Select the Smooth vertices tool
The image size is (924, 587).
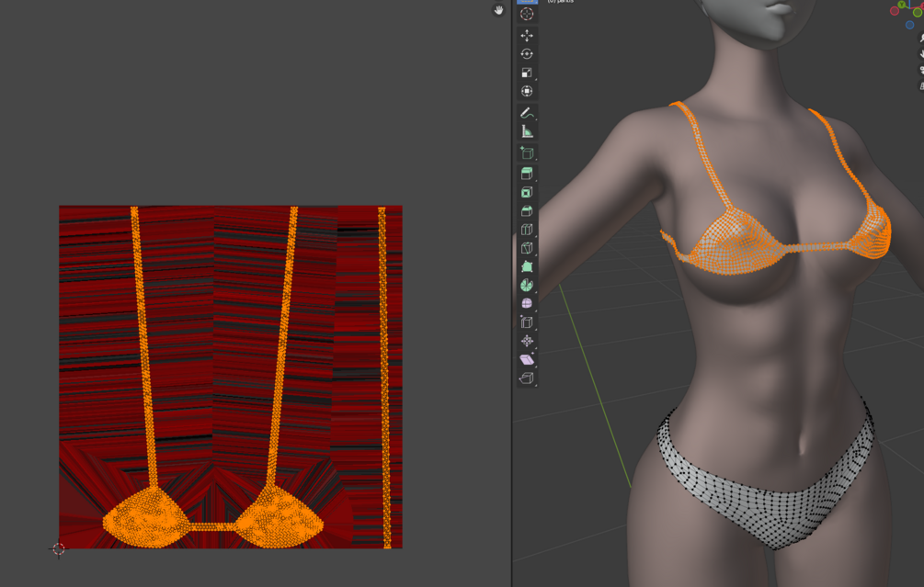click(x=527, y=304)
